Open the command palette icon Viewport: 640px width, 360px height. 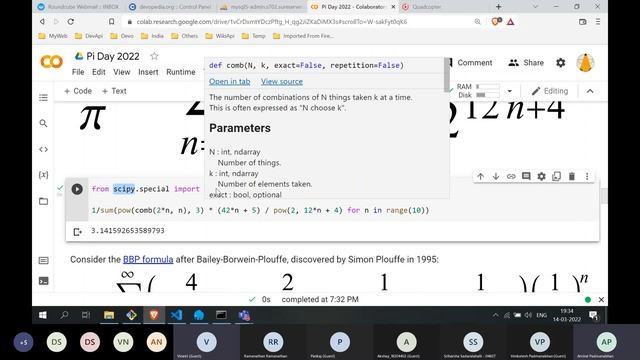(43, 260)
